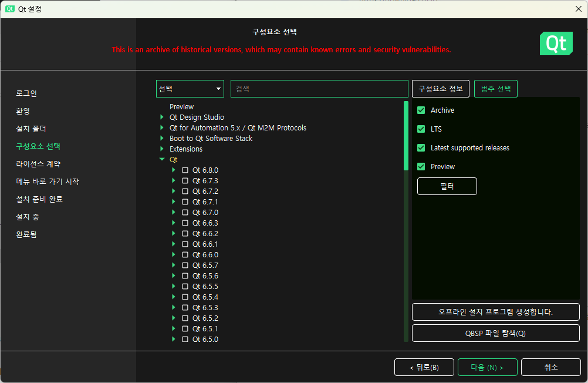
Task: Click the 설치 중 step
Action: click(x=28, y=217)
